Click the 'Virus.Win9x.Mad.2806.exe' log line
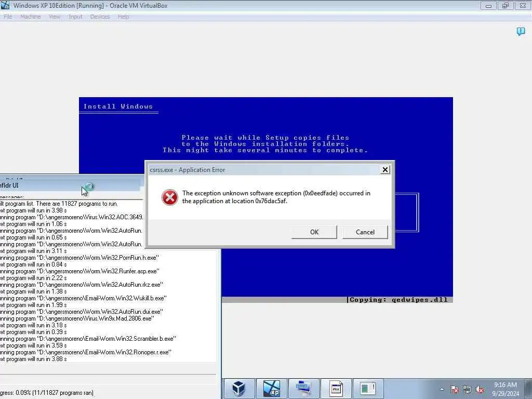The image size is (532, 399). point(77,318)
